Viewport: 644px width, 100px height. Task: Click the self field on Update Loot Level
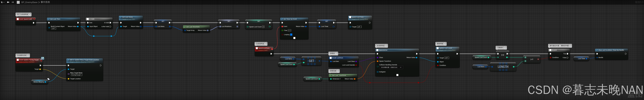[x=446, y=58]
